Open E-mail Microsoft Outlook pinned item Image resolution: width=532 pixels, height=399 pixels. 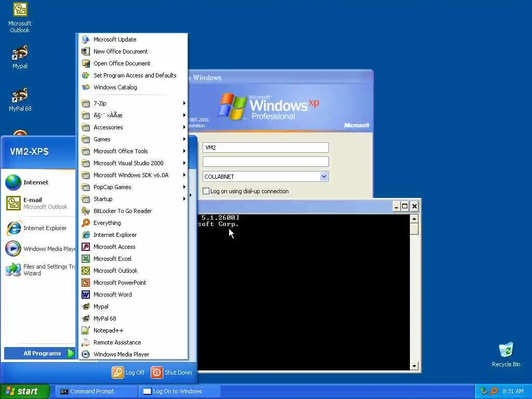[x=38, y=203]
